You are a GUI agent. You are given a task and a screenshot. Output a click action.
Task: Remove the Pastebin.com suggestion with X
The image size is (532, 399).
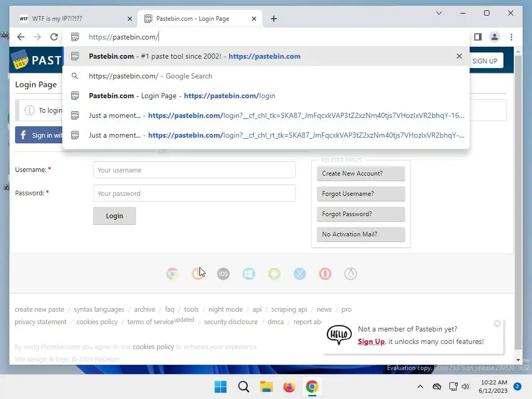click(x=459, y=56)
